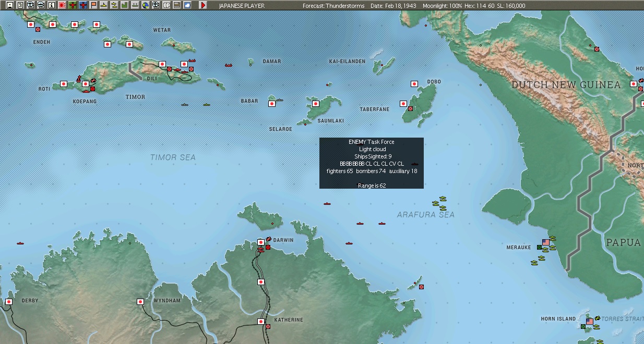Open the document list icon in toolbar
Viewport: 644px width, 344px height.
20,5
